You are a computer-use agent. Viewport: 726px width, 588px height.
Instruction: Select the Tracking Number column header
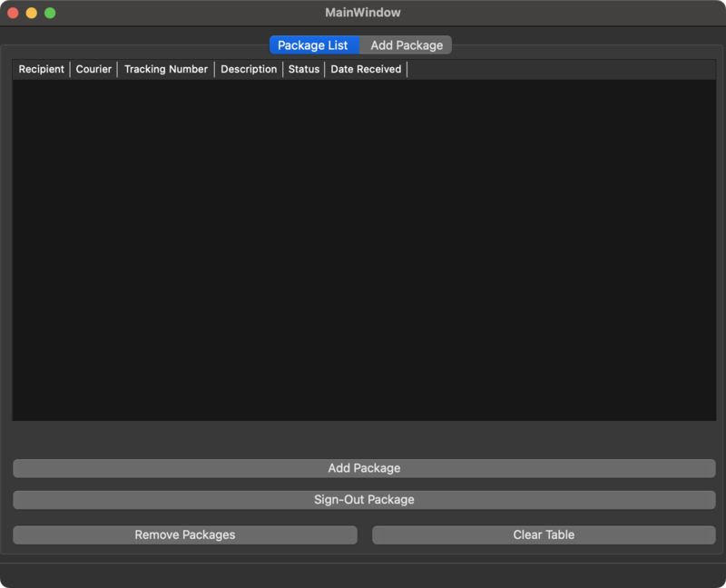point(166,69)
